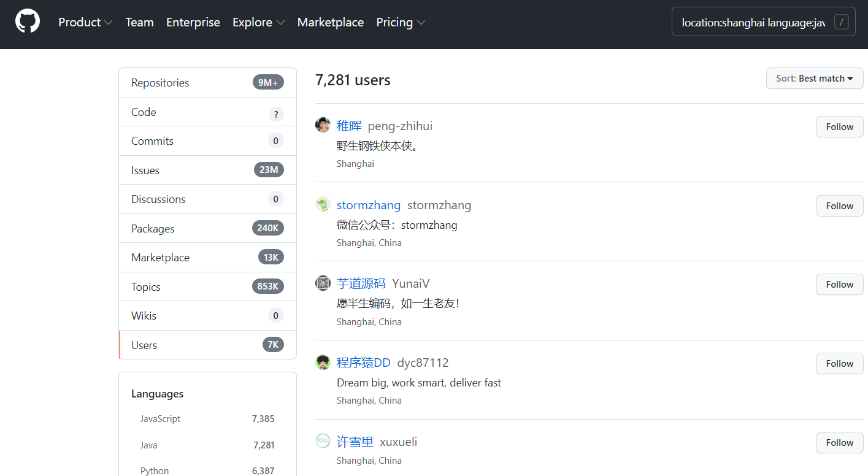Follow user YunaiV
The image size is (868, 476).
click(x=839, y=285)
